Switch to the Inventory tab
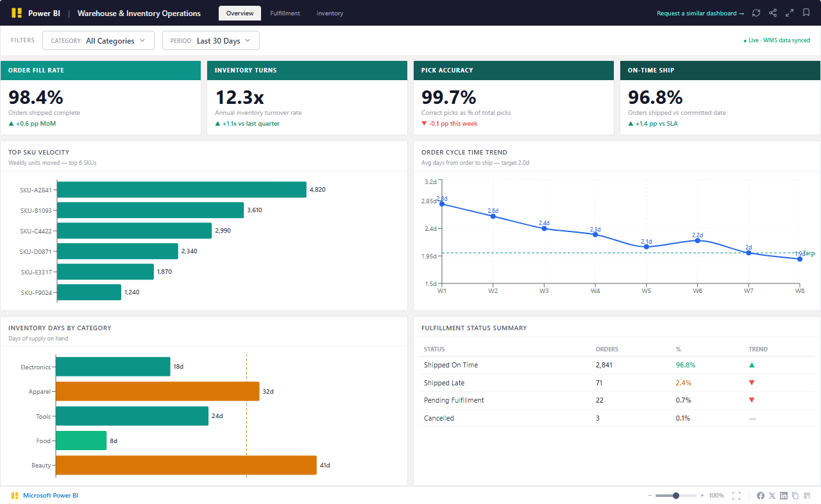Screen dimensions: 821x504 330,13
